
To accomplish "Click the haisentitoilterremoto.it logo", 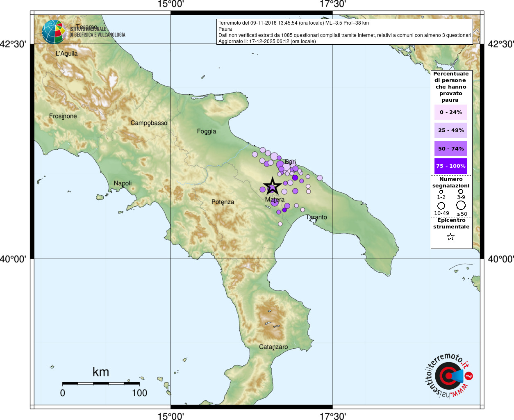I will click(x=448, y=376).
